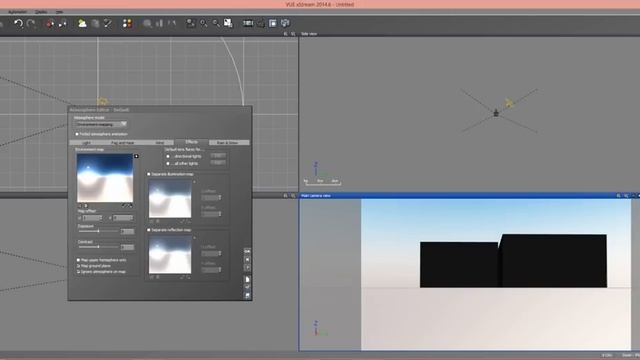
Task: Enable lens flares for all other lights
Action: point(168,163)
